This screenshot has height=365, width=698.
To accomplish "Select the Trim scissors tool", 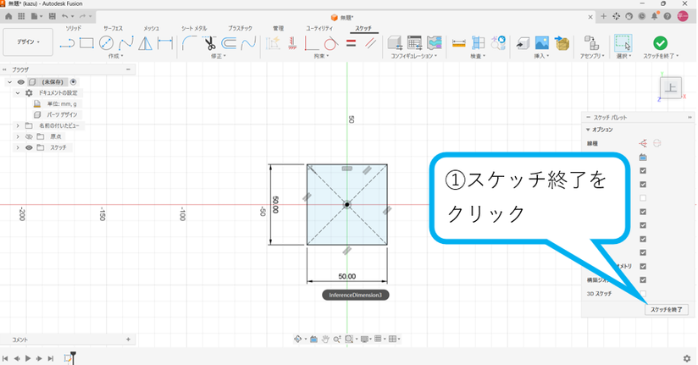I will click(x=209, y=43).
